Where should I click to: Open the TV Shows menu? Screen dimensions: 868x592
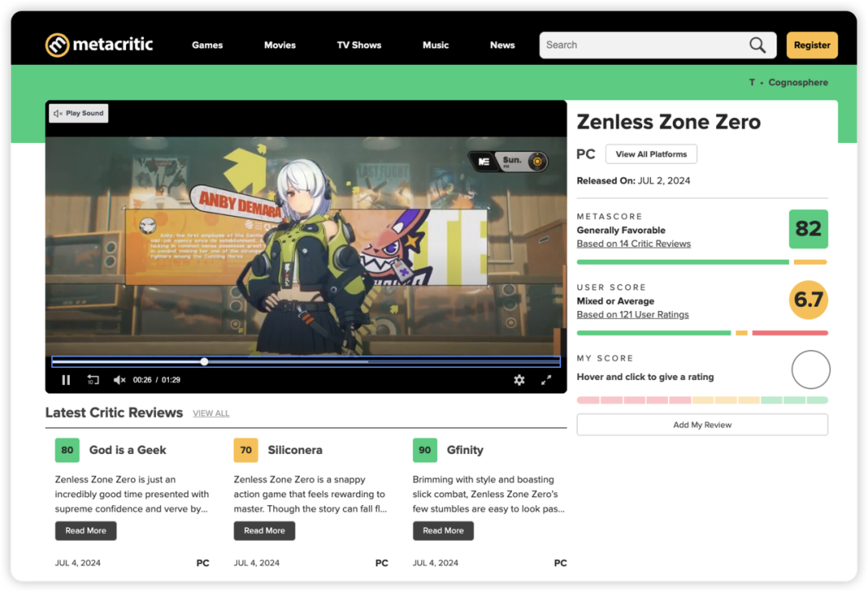pos(359,45)
